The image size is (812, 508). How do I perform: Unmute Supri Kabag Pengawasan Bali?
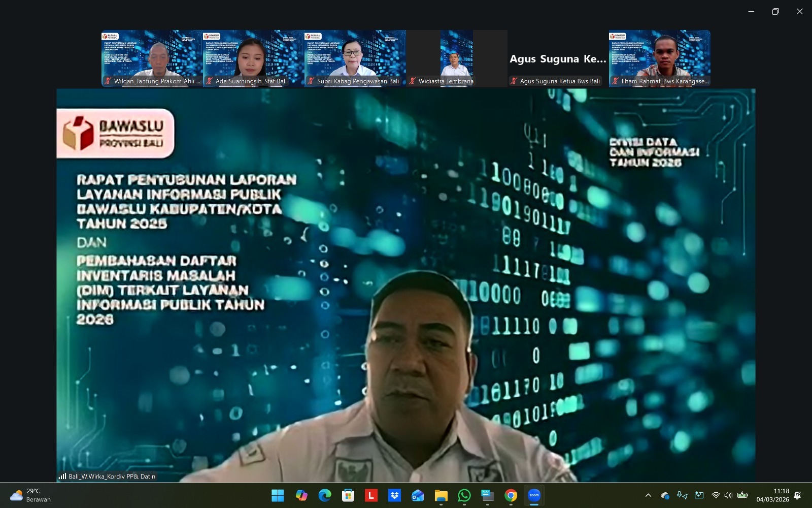coord(309,81)
